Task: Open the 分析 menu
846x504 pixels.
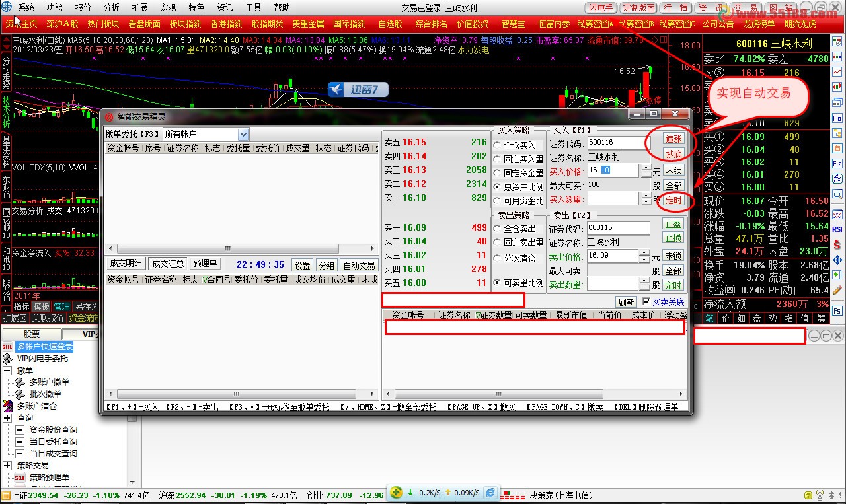Action: pyautogui.click(x=112, y=8)
